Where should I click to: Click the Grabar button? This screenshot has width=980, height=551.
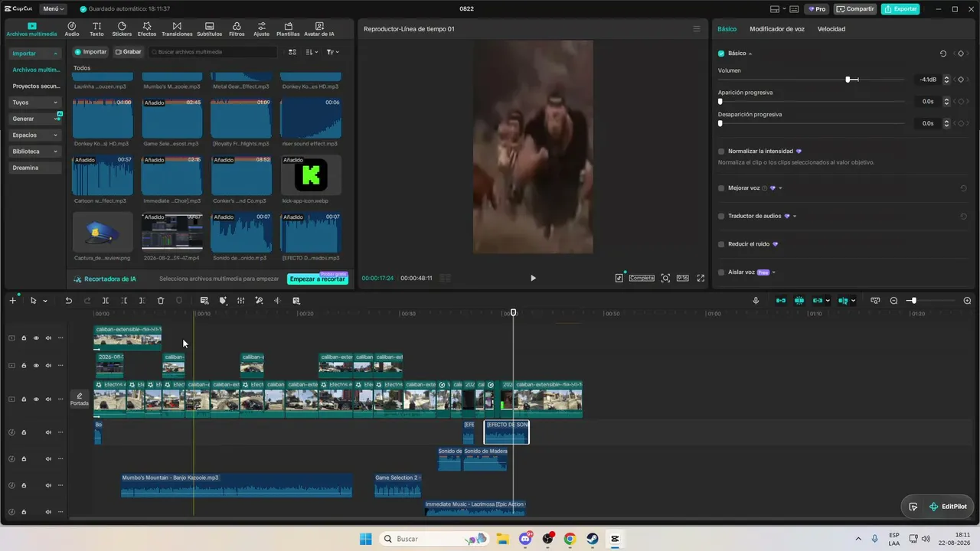point(129,52)
